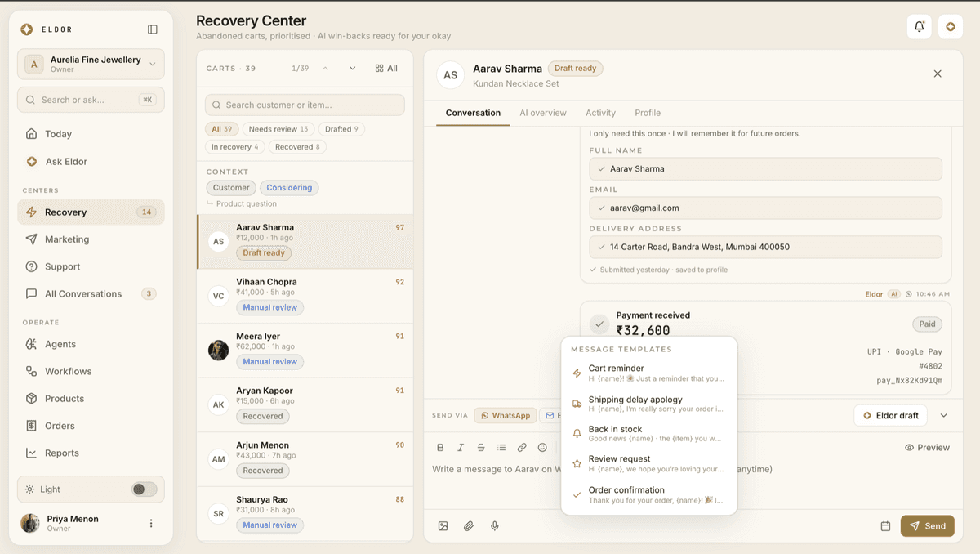Screen dimensions: 980x554
Task: Open Meera Iyer cart
Action: point(305,351)
